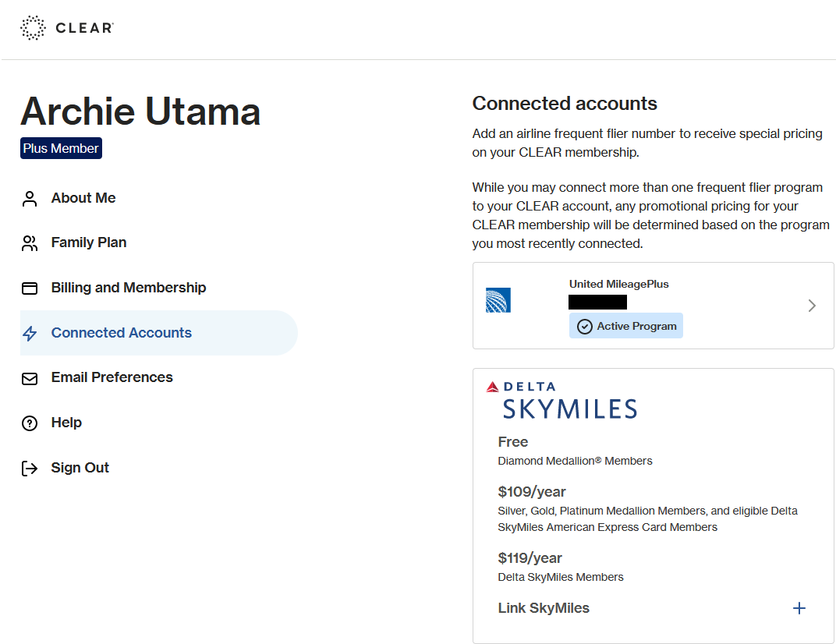Click the Link SkyMiles text link
This screenshot has height=644, width=836.
(544, 607)
